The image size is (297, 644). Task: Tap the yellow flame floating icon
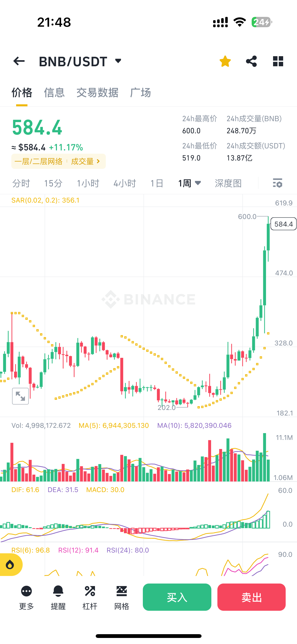(10, 565)
